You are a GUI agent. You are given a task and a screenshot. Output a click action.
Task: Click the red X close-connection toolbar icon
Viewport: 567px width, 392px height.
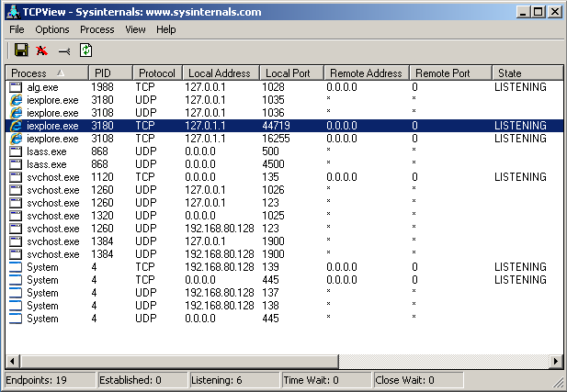42,50
